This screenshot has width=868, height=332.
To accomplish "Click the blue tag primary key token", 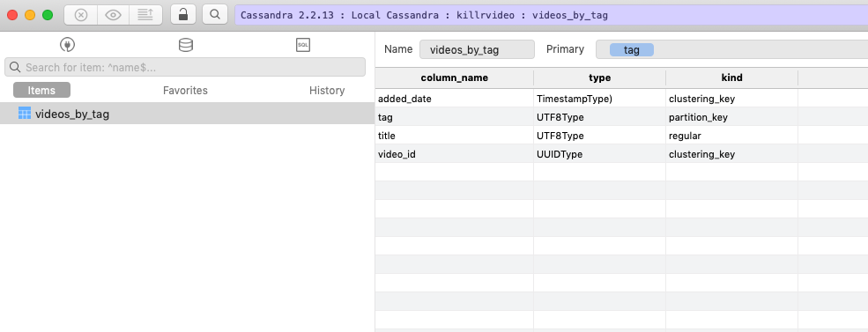I will (632, 50).
